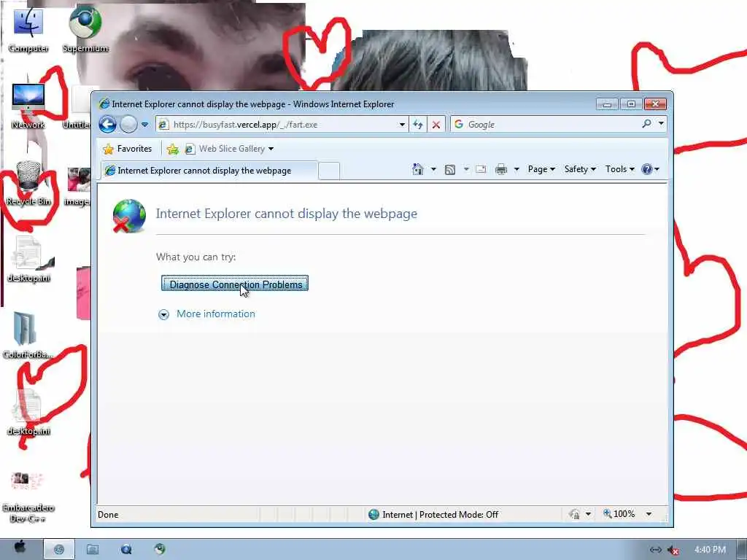Click the 4:40 PM clock

pyautogui.click(x=710, y=550)
